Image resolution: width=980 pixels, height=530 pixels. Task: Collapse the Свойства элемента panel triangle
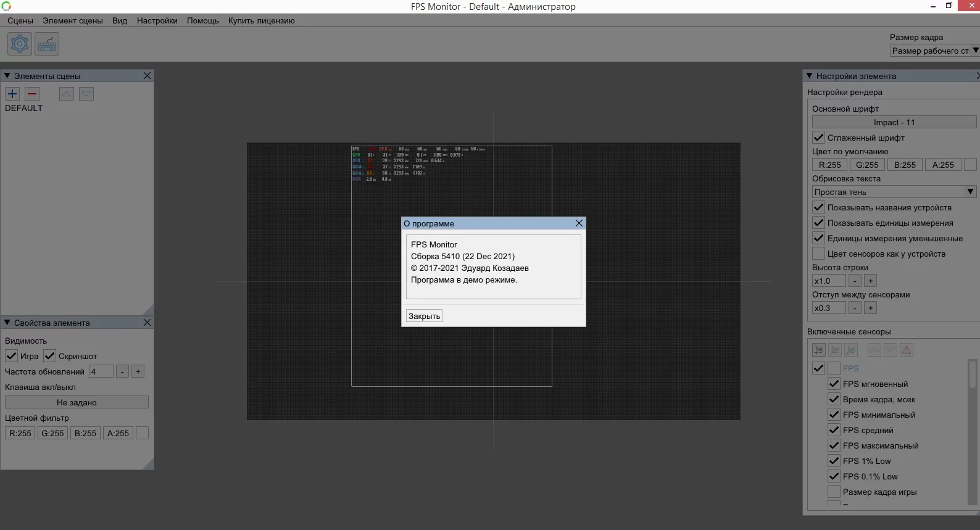[x=7, y=323]
